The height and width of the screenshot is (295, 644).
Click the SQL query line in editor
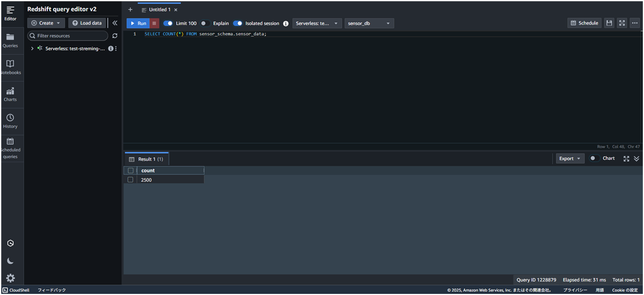[x=205, y=34]
